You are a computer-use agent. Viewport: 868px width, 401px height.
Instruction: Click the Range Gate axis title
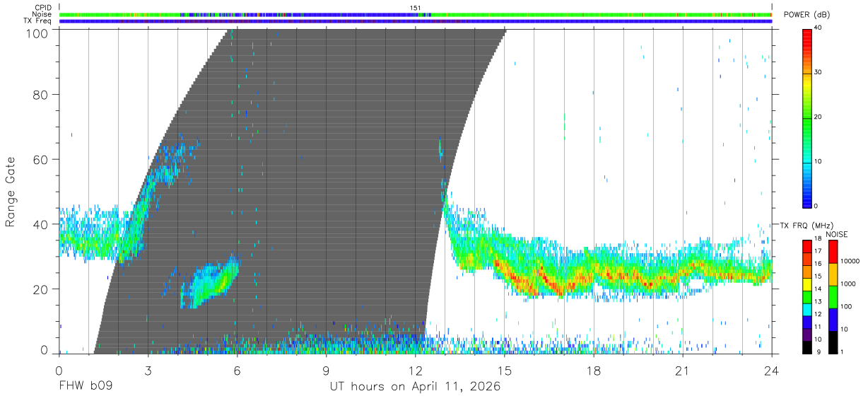(x=11, y=192)
